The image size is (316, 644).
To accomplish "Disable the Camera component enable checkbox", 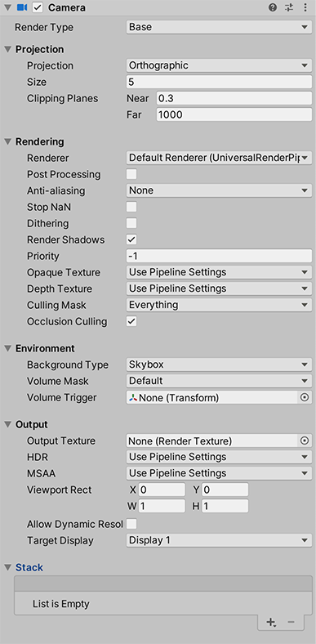I will point(38,7).
